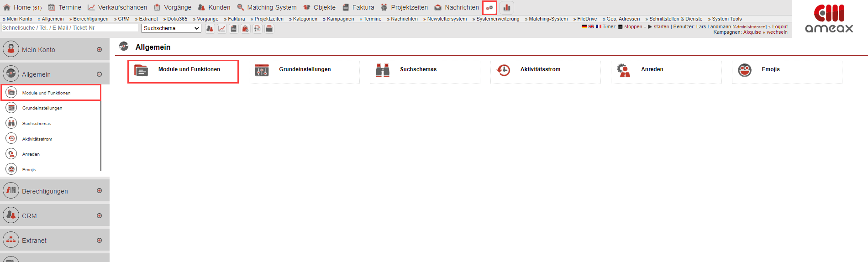Image resolution: width=868 pixels, height=262 pixels.
Task: Click the Suchschemas binoculars icon
Action: [x=383, y=70]
